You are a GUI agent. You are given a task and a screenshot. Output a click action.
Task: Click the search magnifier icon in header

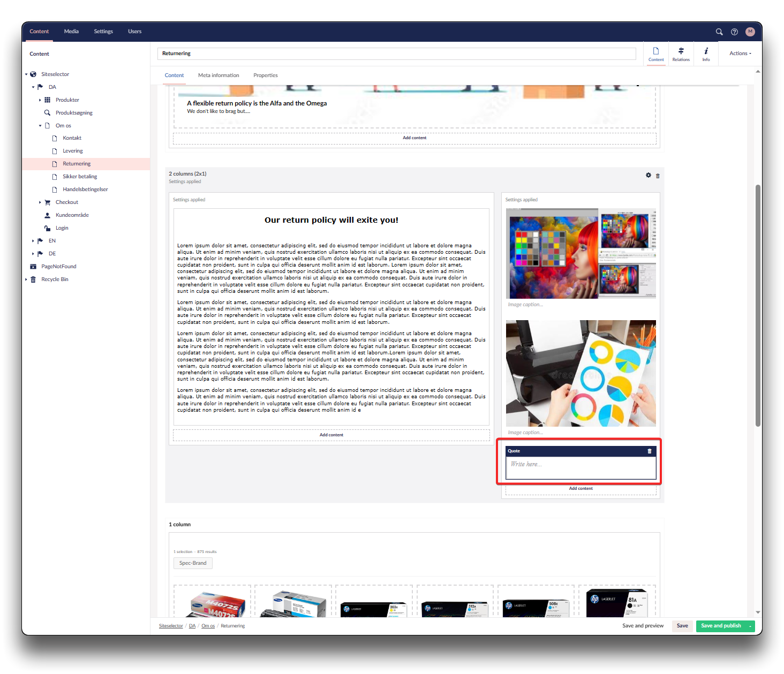point(719,32)
